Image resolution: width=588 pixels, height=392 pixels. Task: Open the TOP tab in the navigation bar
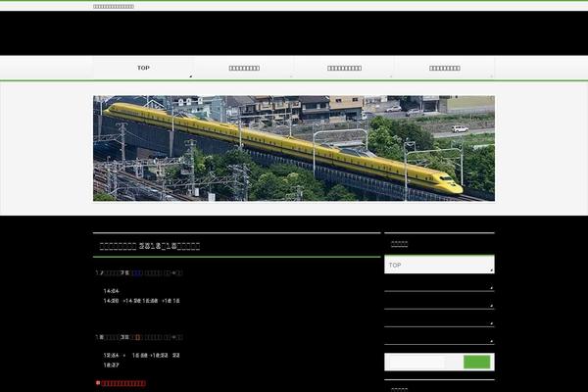pyautogui.click(x=143, y=68)
